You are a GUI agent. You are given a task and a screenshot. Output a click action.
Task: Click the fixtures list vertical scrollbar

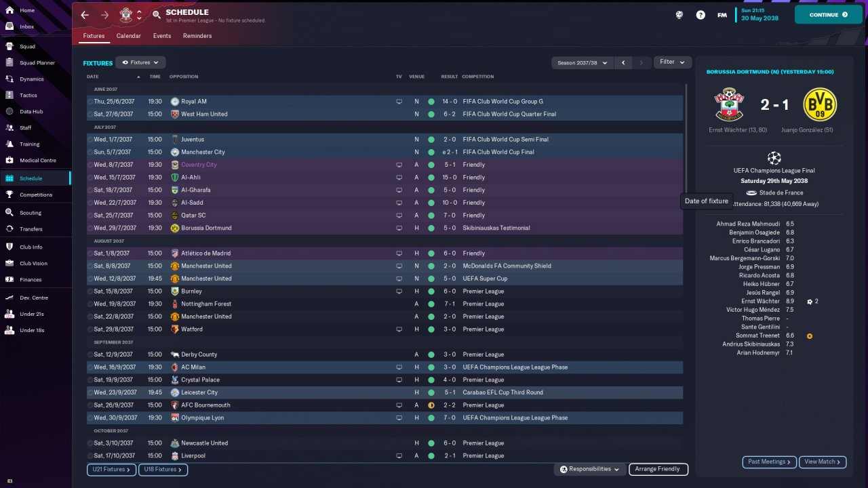686,139
